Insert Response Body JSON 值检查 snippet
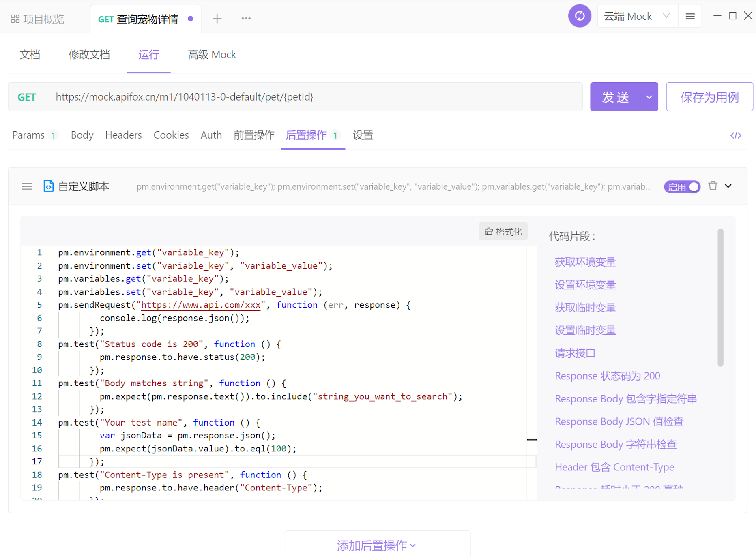The image size is (756, 556). coord(619,421)
